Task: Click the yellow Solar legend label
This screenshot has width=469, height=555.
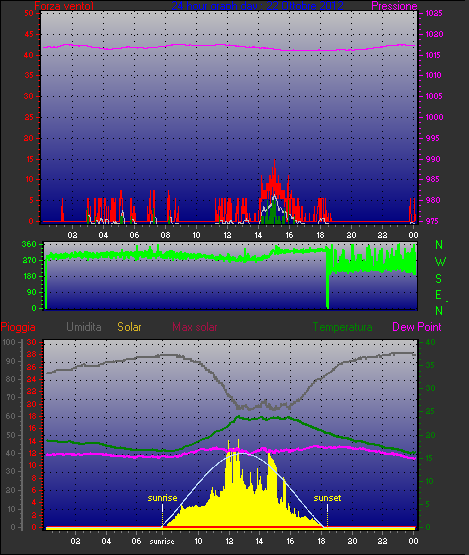Action: pos(129,327)
